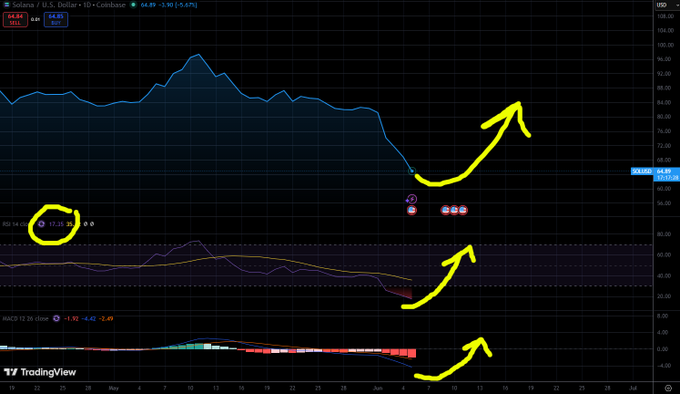
Task: Click the Jul label on time axis
Action: point(633,388)
